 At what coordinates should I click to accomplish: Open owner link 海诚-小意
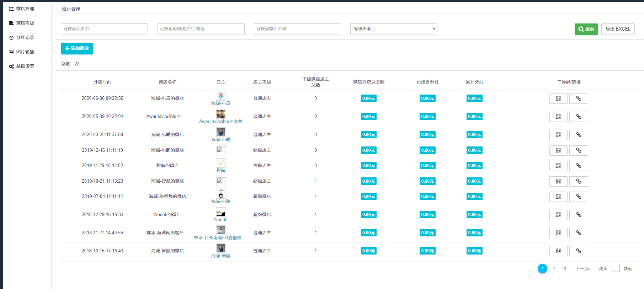[221, 103]
